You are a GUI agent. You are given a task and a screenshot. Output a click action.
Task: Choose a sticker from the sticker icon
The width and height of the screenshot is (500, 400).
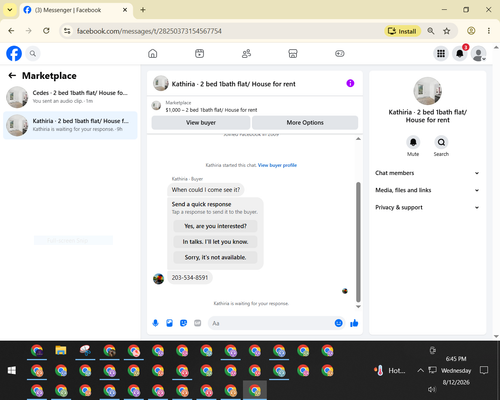183,323
